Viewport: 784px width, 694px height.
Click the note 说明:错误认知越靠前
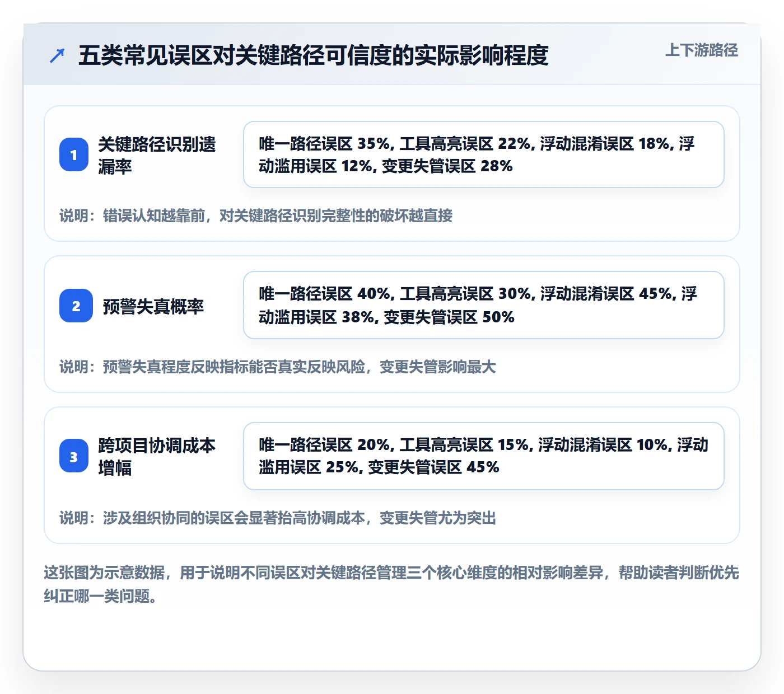coord(256,216)
